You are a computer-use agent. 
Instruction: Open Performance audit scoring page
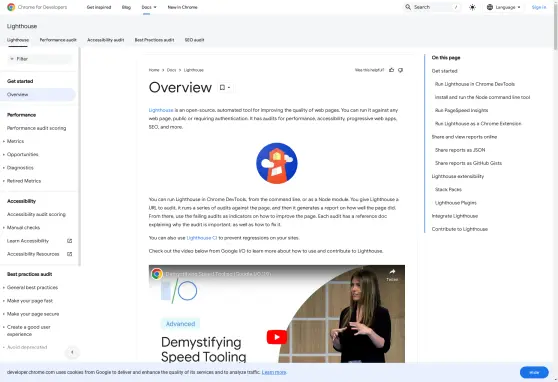(36, 128)
